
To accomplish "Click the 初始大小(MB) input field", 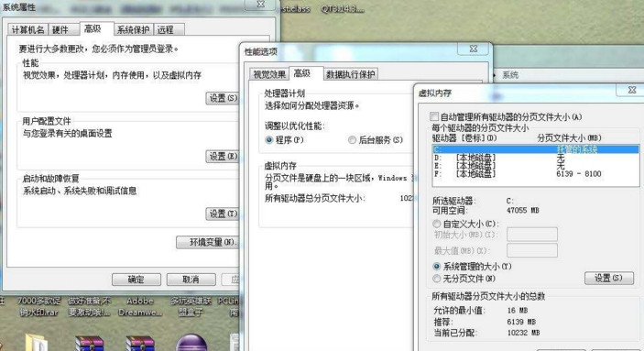I will 532,235.
